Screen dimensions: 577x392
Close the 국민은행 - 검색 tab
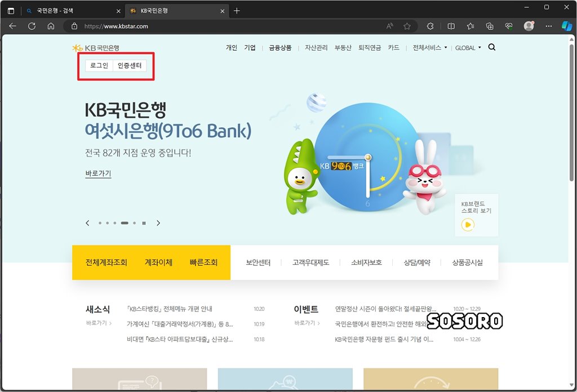pyautogui.click(x=118, y=11)
